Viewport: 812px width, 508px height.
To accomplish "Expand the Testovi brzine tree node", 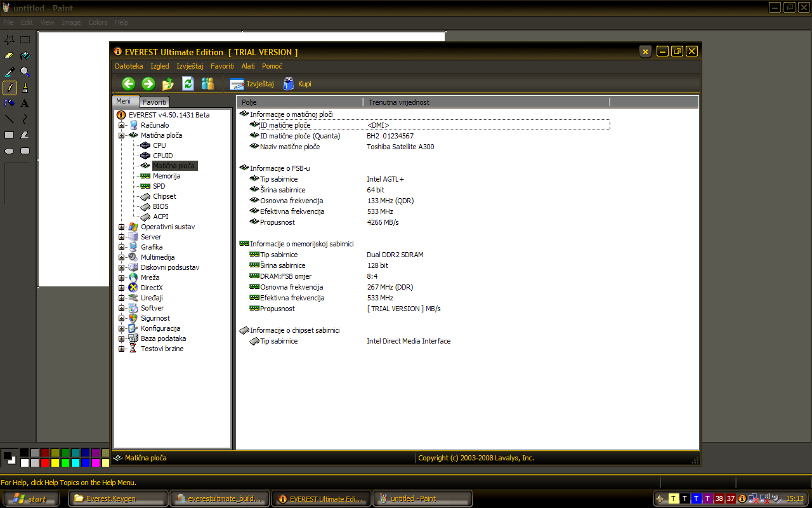I will point(121,349).
